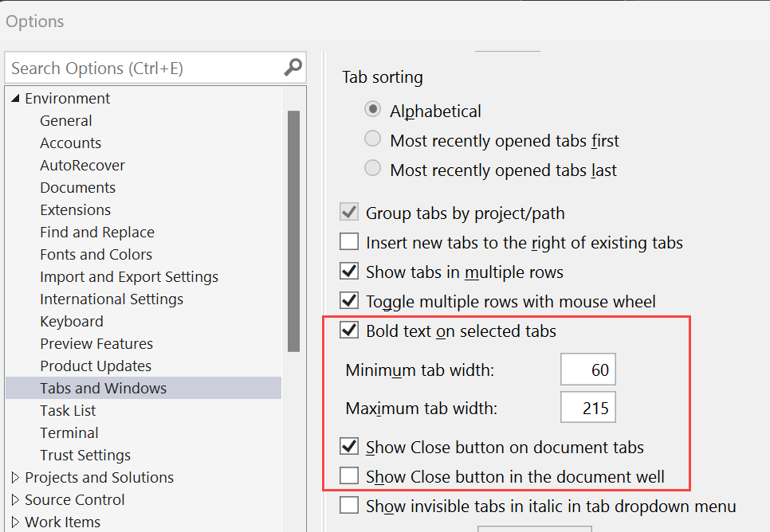Disable Show tabs in multiple rows
Image resolution: width=770 pixels, height=532 pixels.
click(348, 270)
